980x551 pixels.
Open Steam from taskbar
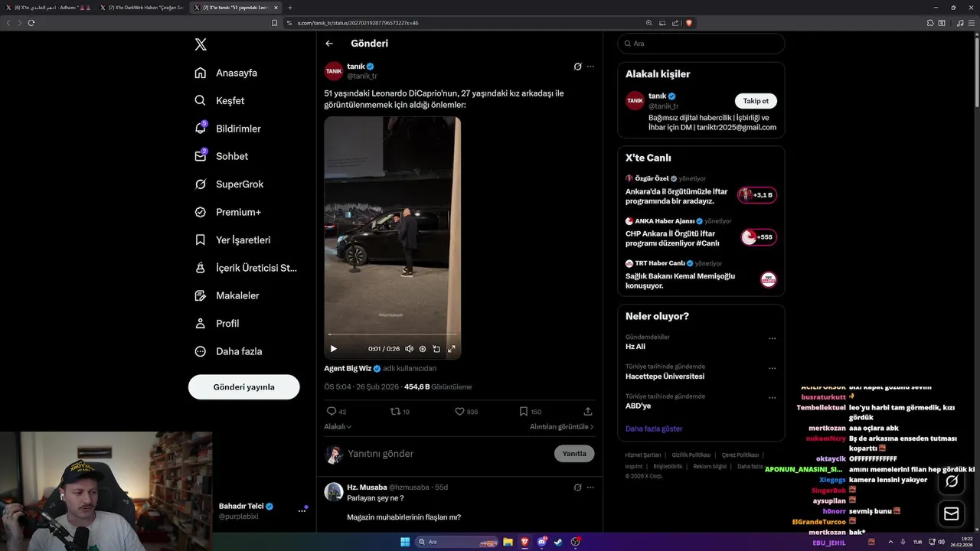coord(558,542)
